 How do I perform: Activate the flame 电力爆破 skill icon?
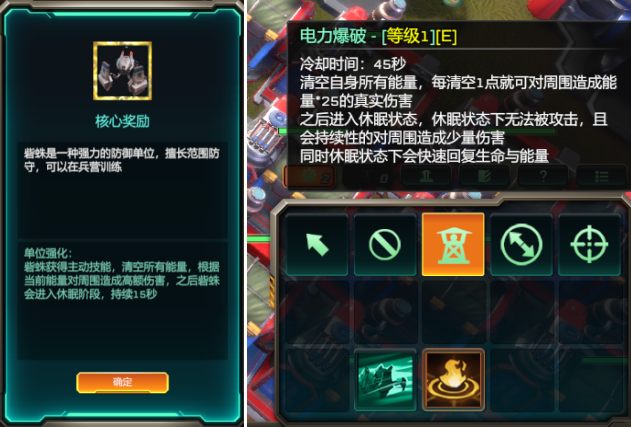[453, 380]
